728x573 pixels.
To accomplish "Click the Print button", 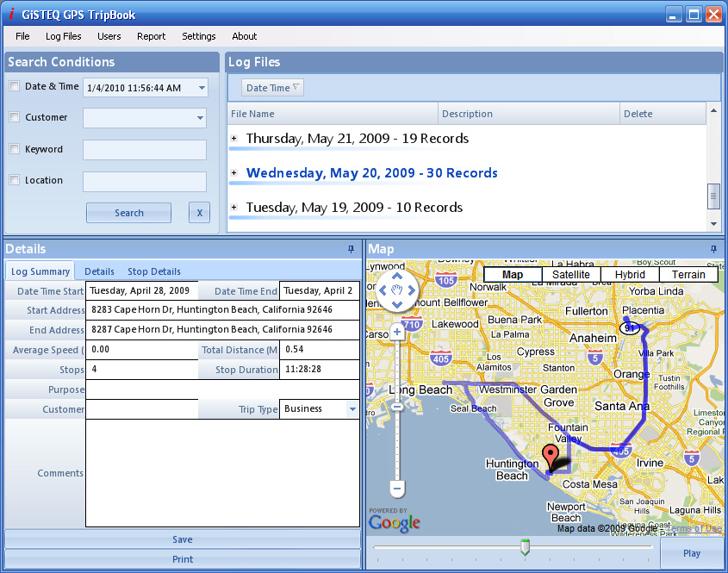I will click(183, 559).
